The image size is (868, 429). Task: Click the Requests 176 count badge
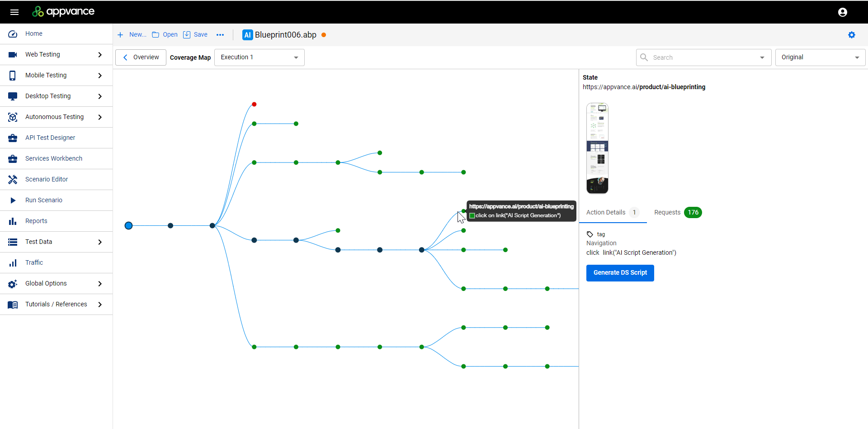click(693, 213)
